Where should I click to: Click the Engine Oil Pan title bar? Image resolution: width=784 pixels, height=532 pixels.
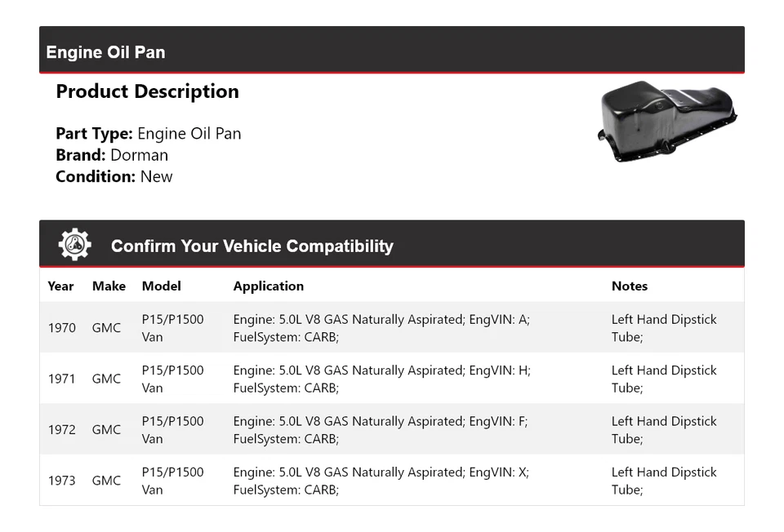click(106, 52)
